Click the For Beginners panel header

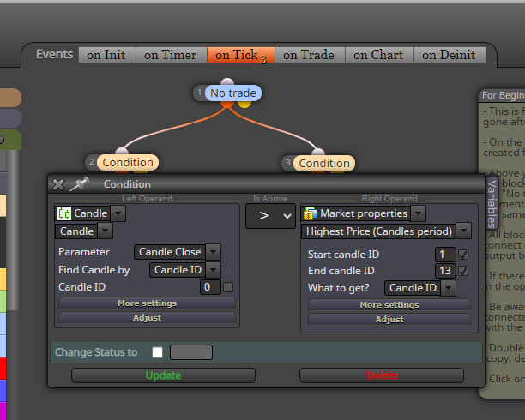click(x=503, y=95)
